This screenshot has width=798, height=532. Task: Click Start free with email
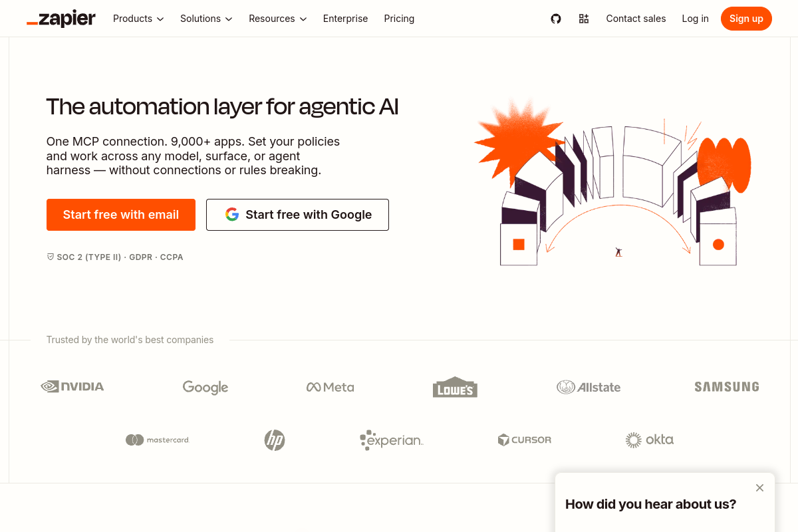click(121, 215)
